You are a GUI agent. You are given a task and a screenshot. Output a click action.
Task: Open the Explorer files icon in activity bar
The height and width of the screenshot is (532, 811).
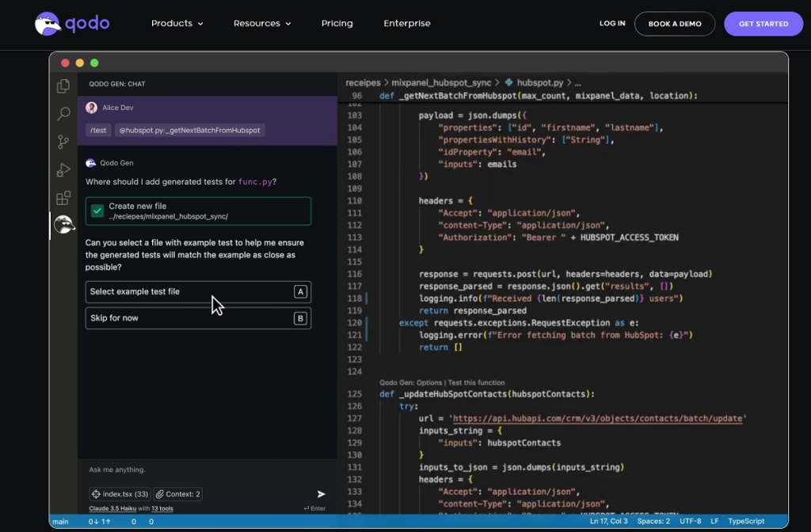point(63,87)
